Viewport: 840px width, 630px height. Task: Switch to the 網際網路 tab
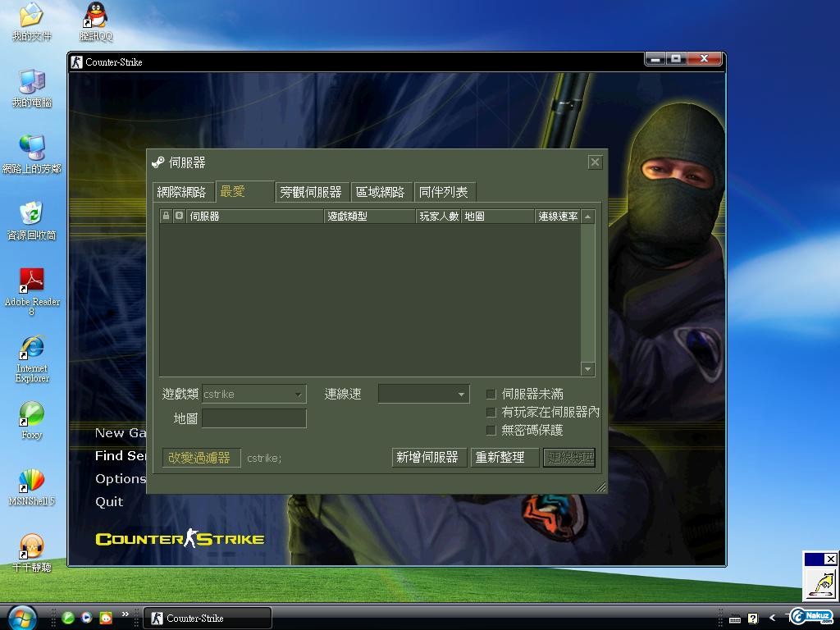[x=181, y=192]
